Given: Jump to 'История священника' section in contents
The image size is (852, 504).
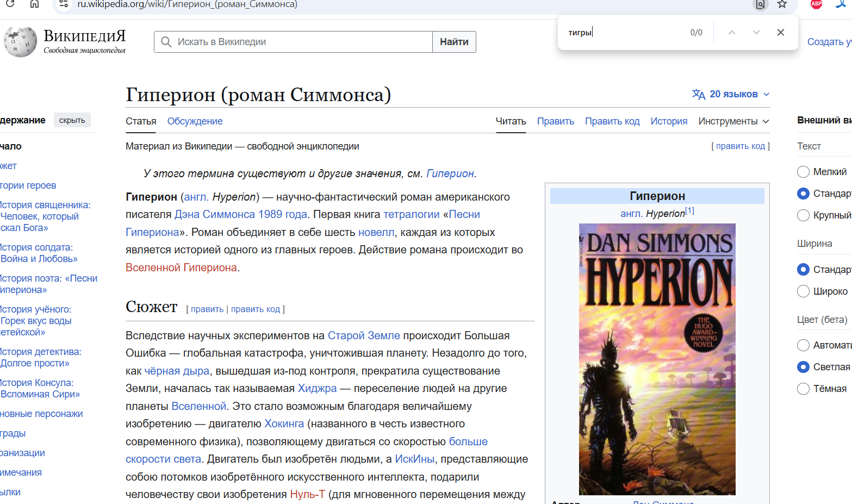Looking at the screenshot, I should (46, 216).
